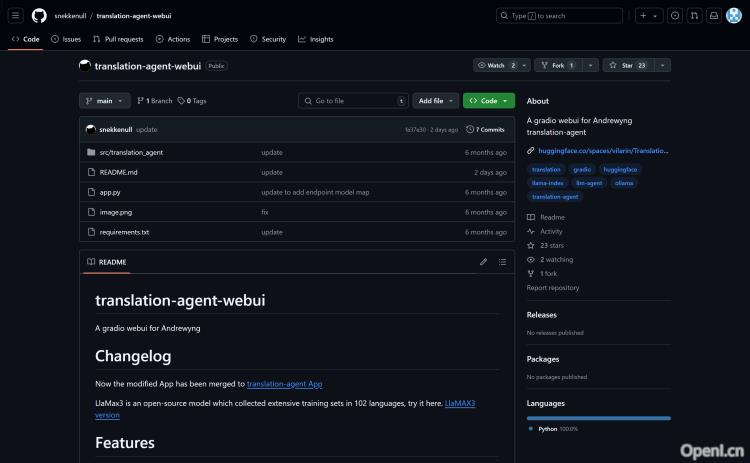Viewport: 750px width, 463px height.
Task: Open the star lists dropdown arrow
Action: pyautogui.click(x=664, y=65)
